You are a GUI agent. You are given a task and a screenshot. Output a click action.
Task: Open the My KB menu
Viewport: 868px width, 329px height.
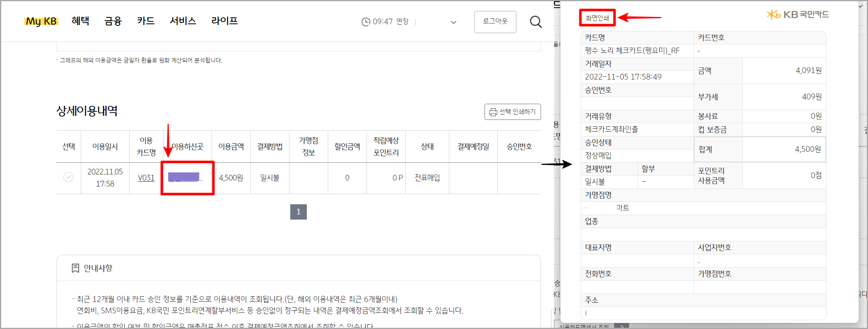(41, 21)
